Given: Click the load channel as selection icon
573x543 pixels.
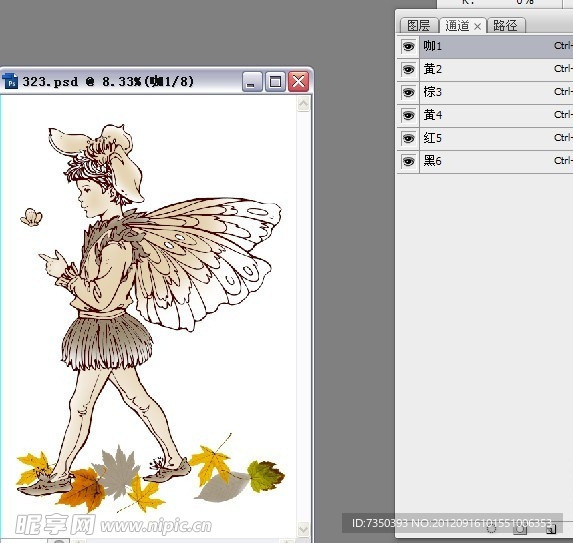Looking at the screenshot, I should coord(492,528).
